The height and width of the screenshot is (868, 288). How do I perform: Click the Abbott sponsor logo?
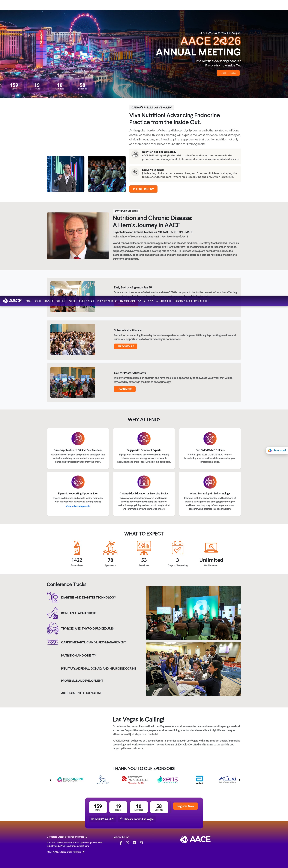(x=200, y=780)
